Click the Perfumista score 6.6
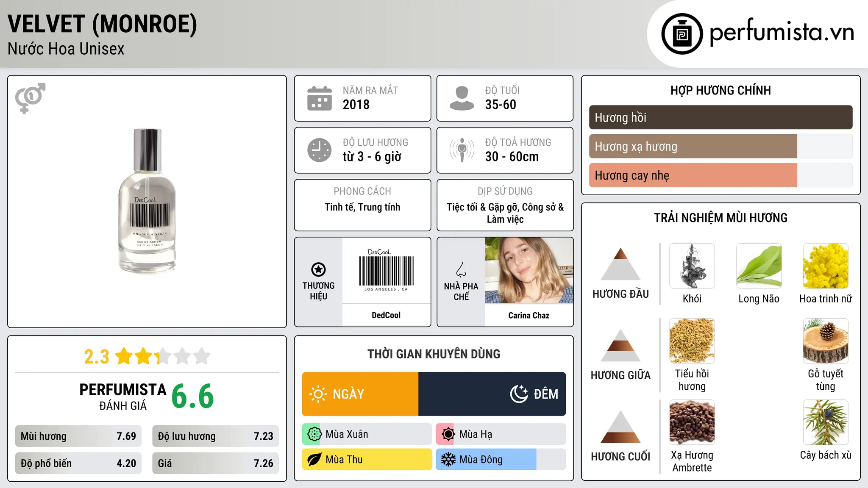Screen dimensions: 868x488 tap(193, 396)
